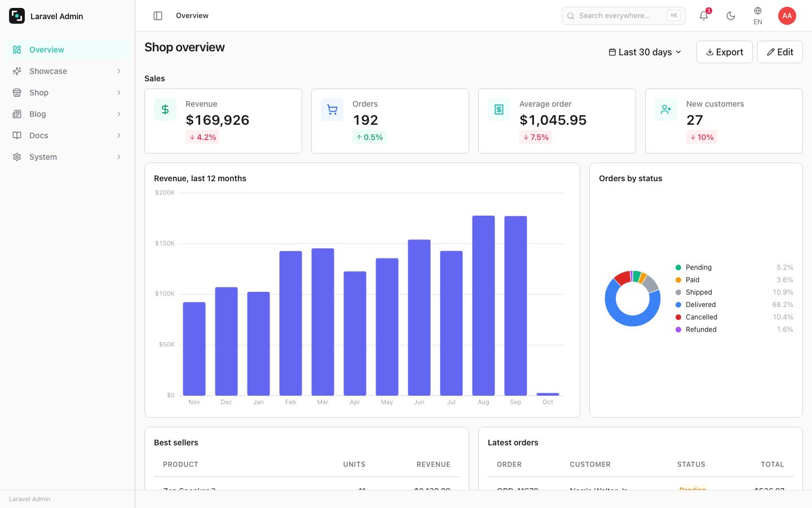Screen dimensions: 812x508
Task: Click the Cancelled red legend dot
Action: click(x=678, y=317)
